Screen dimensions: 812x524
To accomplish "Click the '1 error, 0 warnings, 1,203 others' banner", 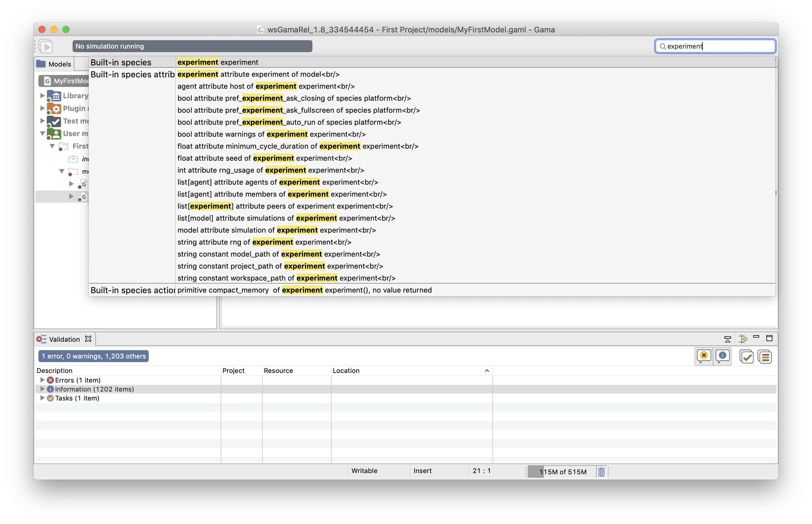I will click(94, 356).
